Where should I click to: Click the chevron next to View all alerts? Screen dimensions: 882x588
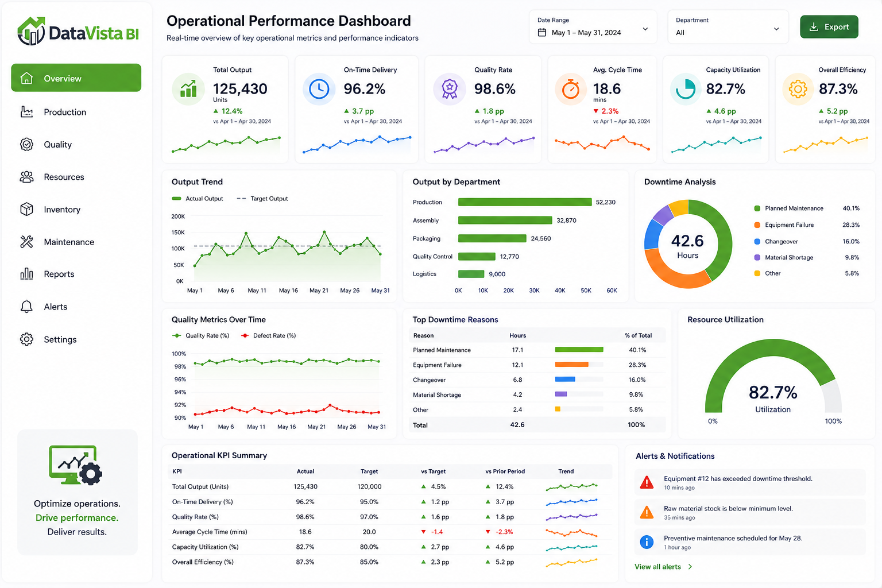pyautogui.click(x=690, y=567)
